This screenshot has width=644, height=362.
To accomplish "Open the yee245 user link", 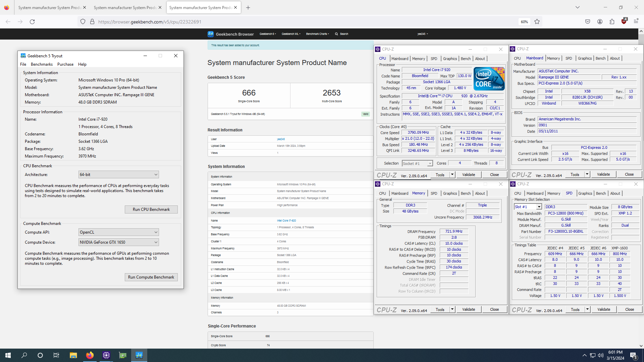I will (281, 139).
